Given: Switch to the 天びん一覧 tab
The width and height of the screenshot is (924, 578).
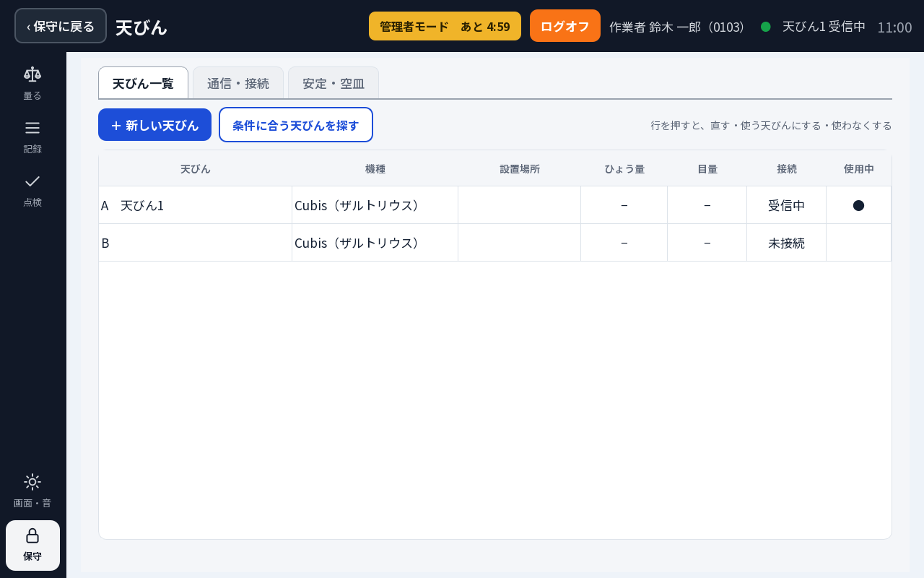Looking at the screenshot, I should tap(143, 83).
